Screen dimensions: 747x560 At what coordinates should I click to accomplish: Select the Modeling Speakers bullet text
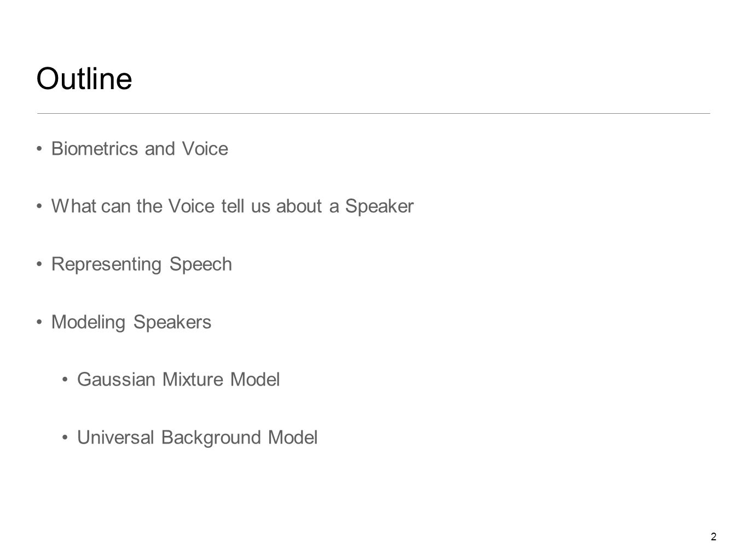[131, 323]
